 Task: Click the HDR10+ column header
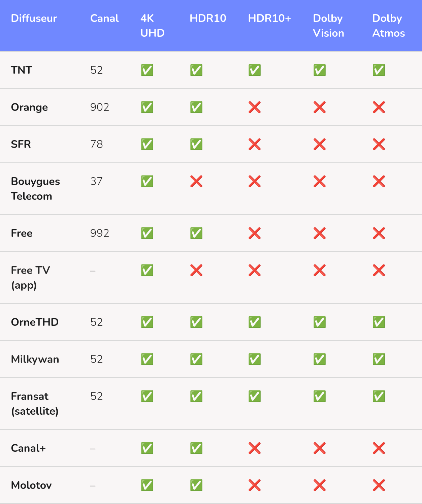(x=269, y=18)
